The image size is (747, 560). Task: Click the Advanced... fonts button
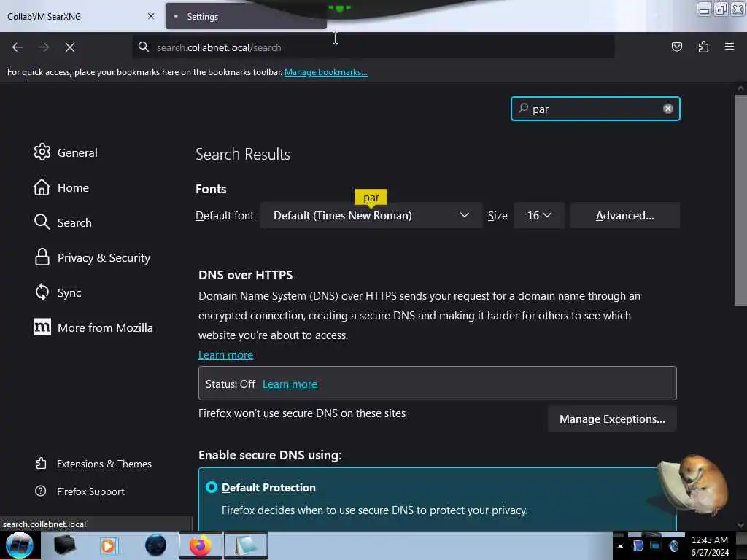[x=624, y=216]
